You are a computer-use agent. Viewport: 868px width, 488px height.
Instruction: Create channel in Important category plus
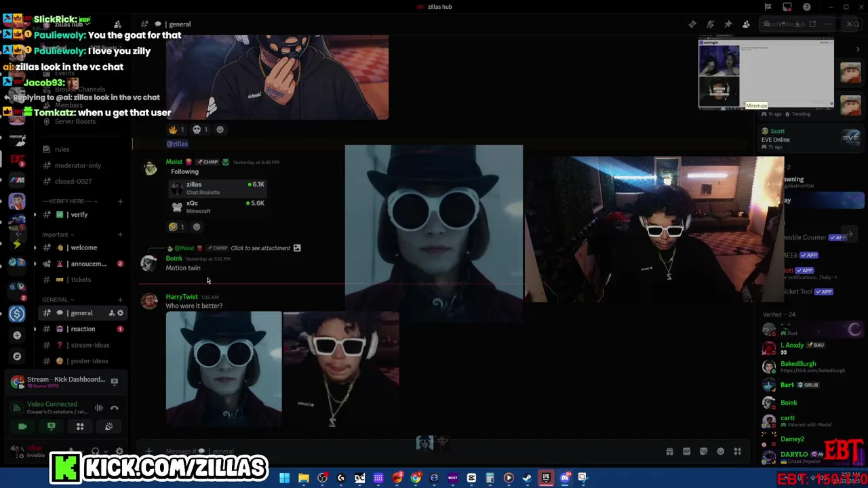coord(120,235)
